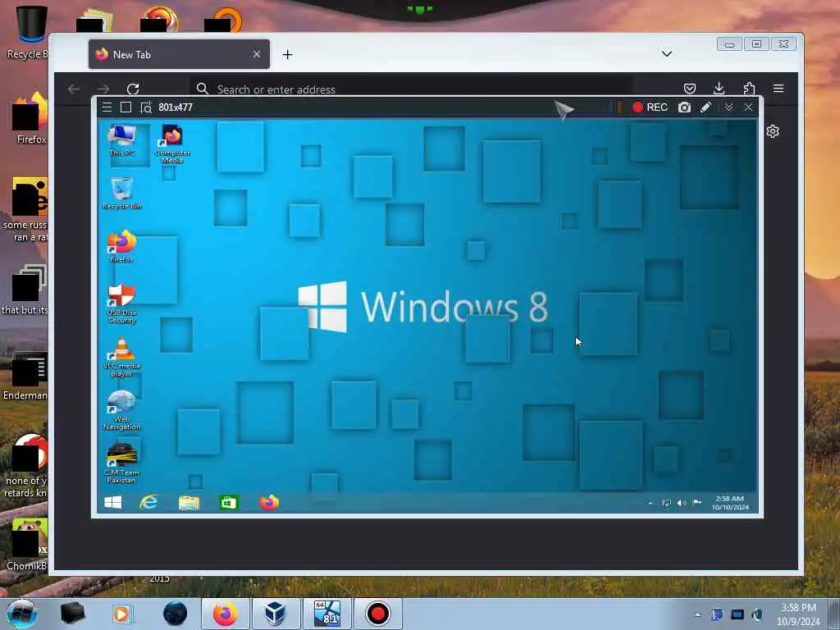The height and width of the screenshot is (630, 840).
Task: Reload the current page in Firefox
Action: point(133,89)
